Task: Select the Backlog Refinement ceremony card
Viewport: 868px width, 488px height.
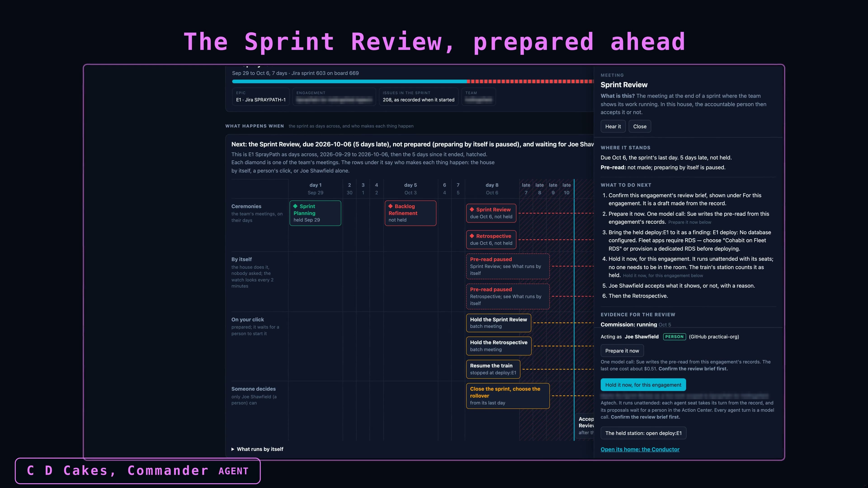Action: pos(410,213)
